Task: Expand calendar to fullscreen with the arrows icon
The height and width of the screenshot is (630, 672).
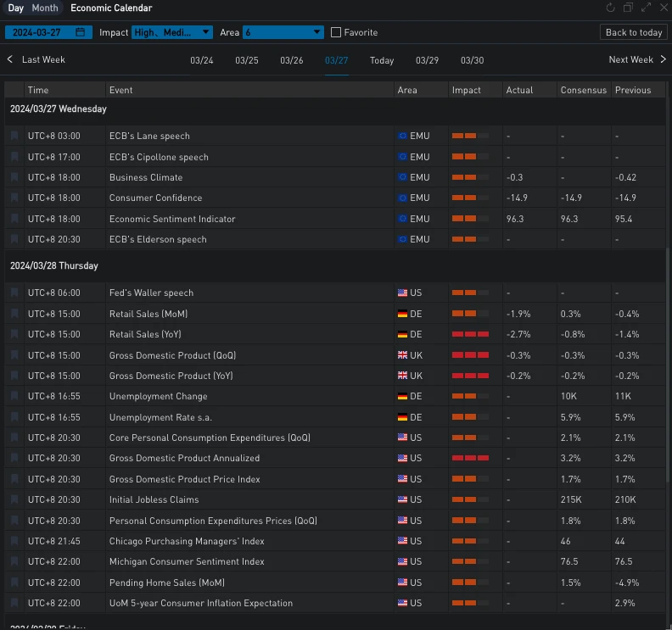Action: [x=647, y=8]
